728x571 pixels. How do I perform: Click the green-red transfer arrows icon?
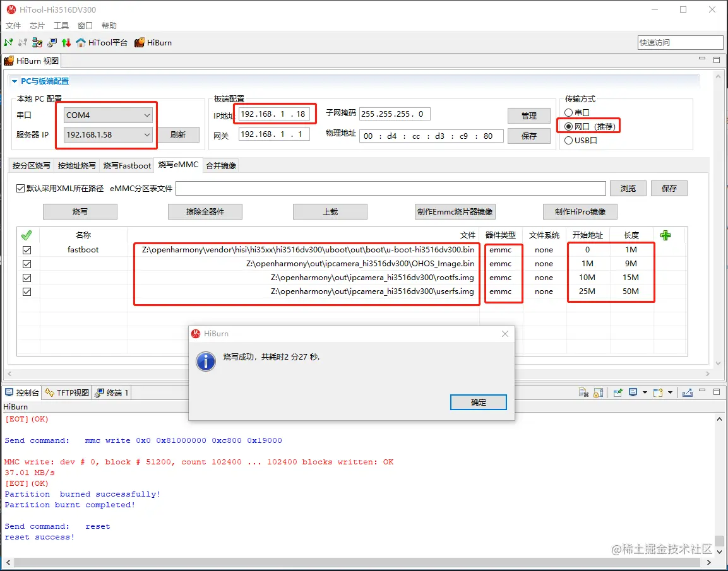(x=66, y=43)
